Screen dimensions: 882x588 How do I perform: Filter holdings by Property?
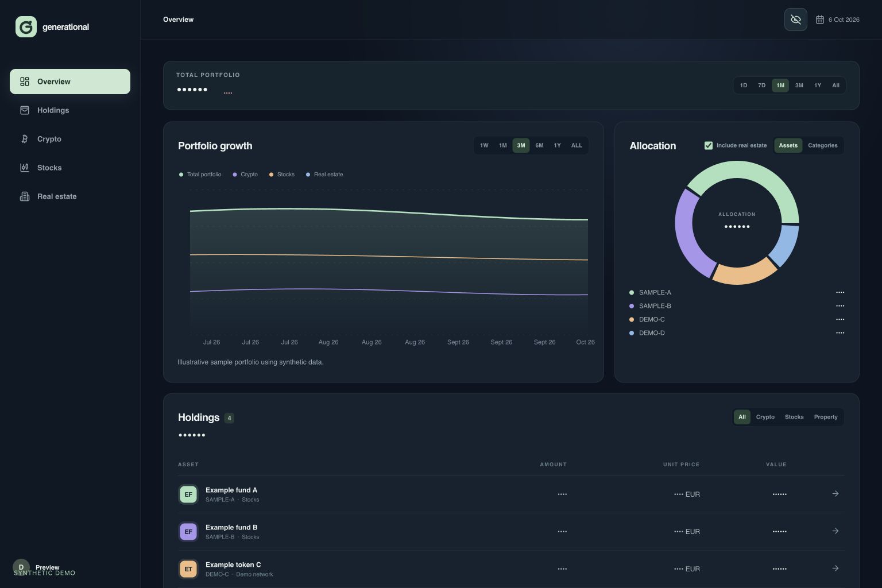pyautogui.click(x=825, y=417)
